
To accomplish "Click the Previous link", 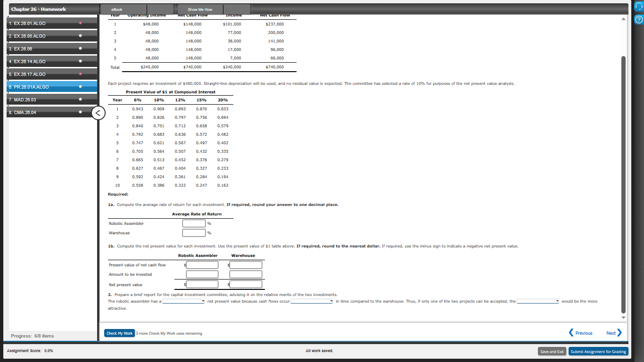I will [584, 333].
